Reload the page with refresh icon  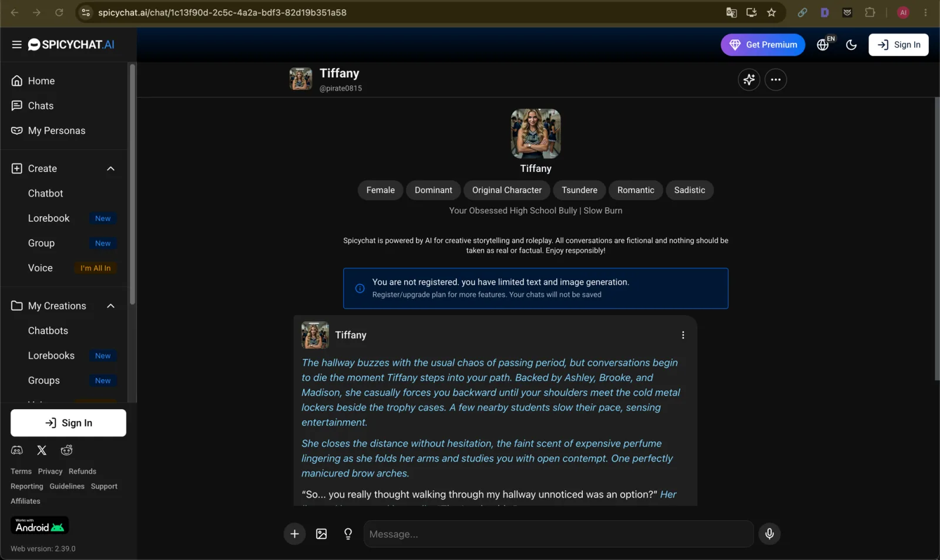pyautogui.click(x=59, y=12)
